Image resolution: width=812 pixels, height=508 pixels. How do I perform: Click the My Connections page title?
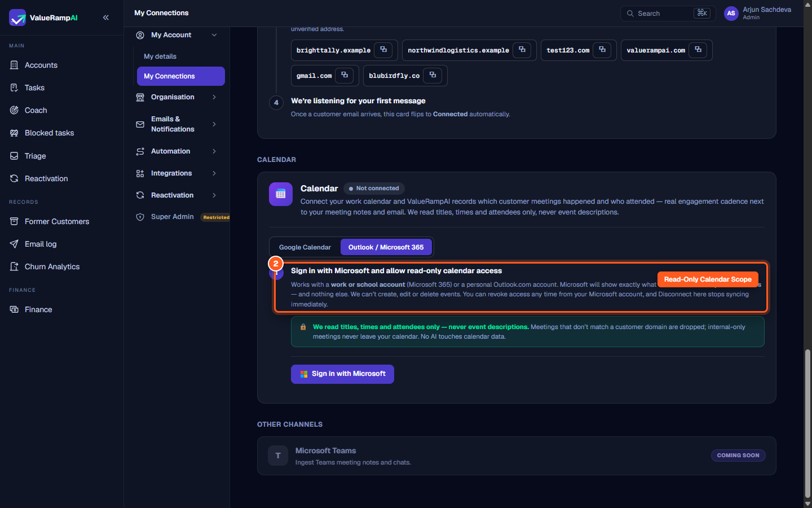tap(161, 13)
